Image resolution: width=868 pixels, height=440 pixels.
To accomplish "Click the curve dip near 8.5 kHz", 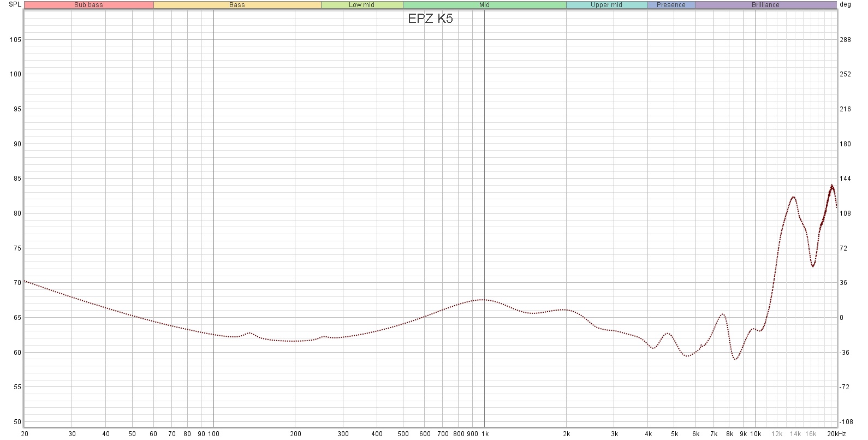I will (x=735, y=359).
